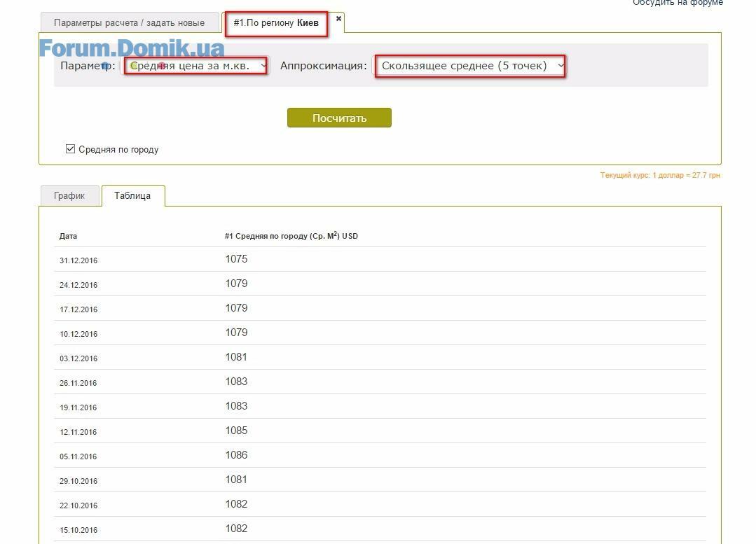Click the 'Посчитать' button
Viewport: 756px width, 544px height.
pyautogui.click(x=339, y=118)
